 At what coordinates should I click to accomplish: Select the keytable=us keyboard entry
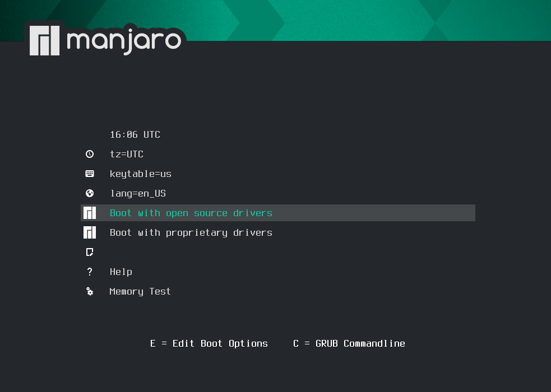(277, 174)
